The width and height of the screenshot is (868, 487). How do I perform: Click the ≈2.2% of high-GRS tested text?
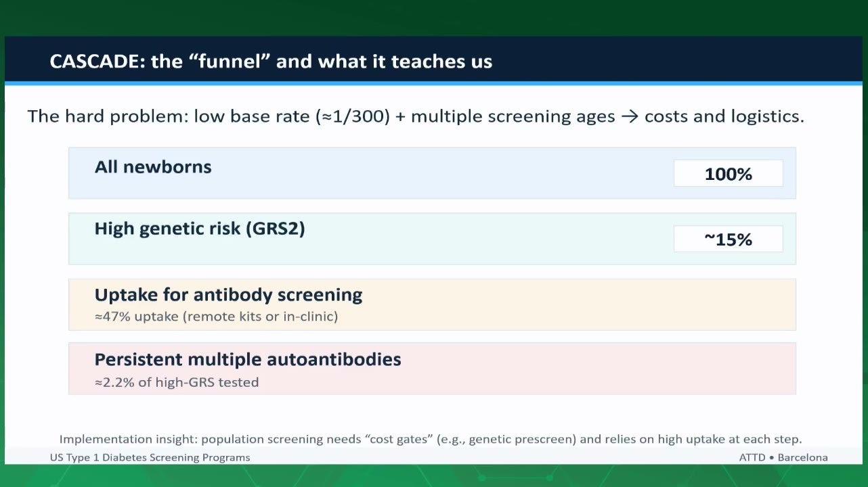(177, 382)
